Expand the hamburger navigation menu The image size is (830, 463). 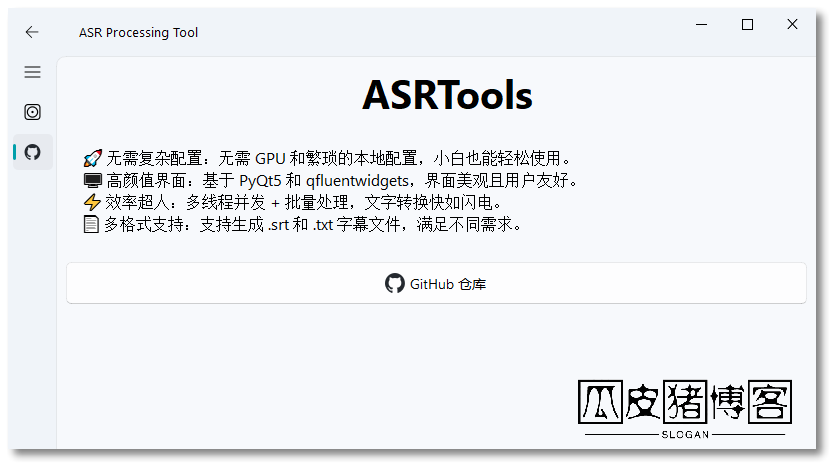coord(32,72)
